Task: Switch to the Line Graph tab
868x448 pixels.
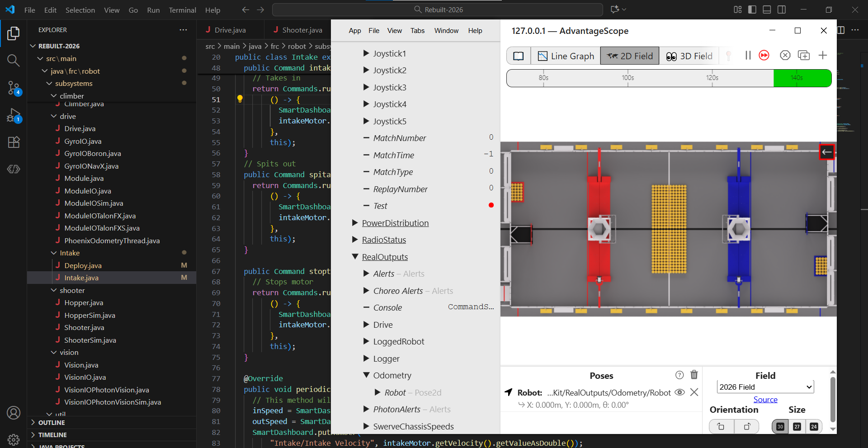Action: coord(566,56)
